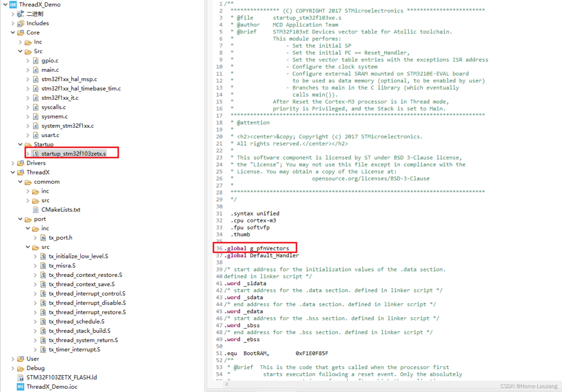Expand the User folder
The width and height of the screenshot is (562, 392).
12,359
